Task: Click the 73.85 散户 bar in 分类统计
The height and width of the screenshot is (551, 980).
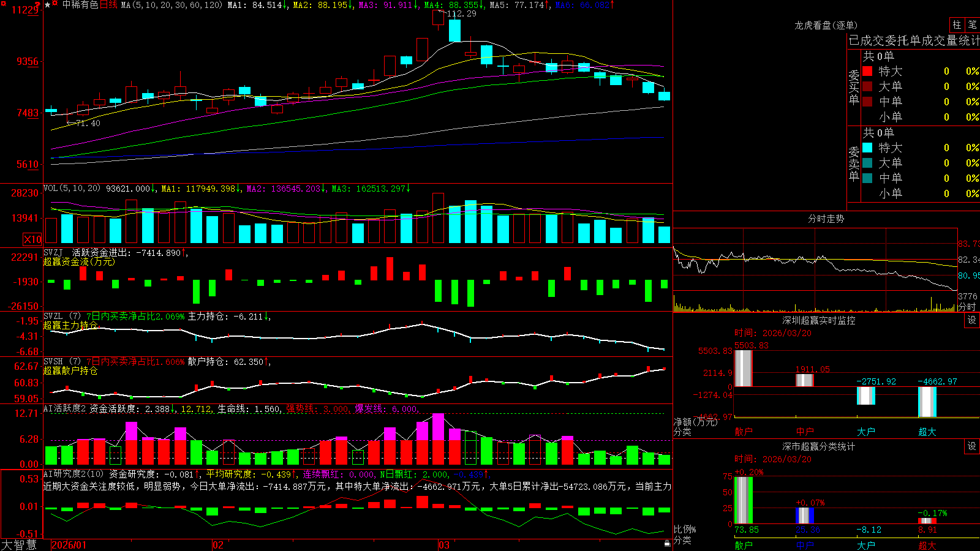Action: (743, 500)
